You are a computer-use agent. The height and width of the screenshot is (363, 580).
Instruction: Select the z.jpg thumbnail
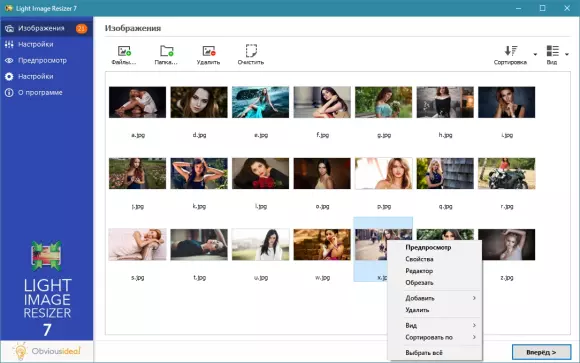pyautogui.click(x=509, y=245)
